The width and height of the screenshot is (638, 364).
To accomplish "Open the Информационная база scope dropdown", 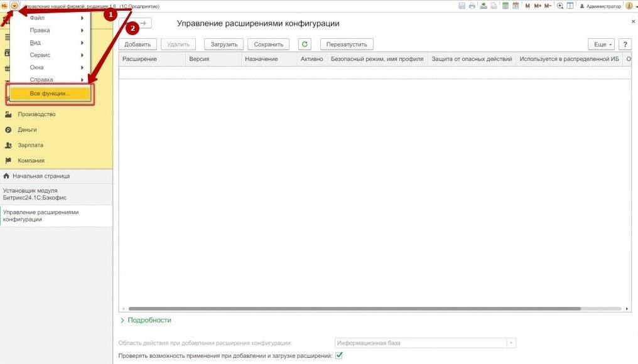I will point(511,343).
